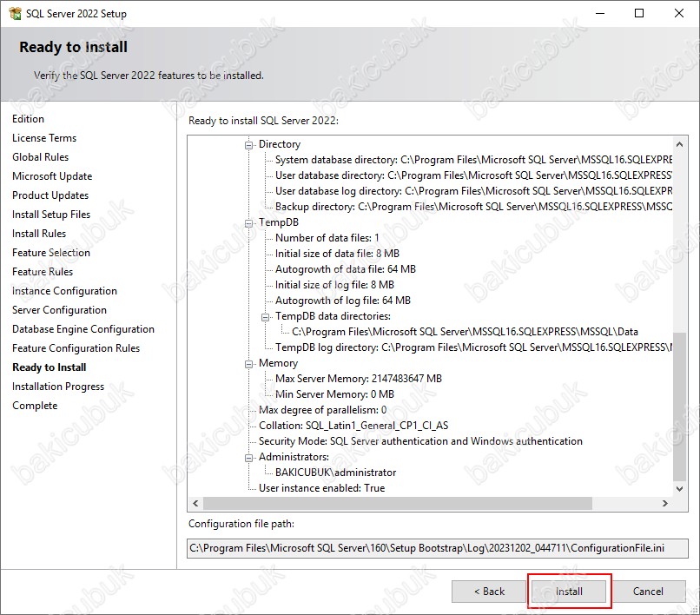Select Initial size of data file row

point(338,254)
